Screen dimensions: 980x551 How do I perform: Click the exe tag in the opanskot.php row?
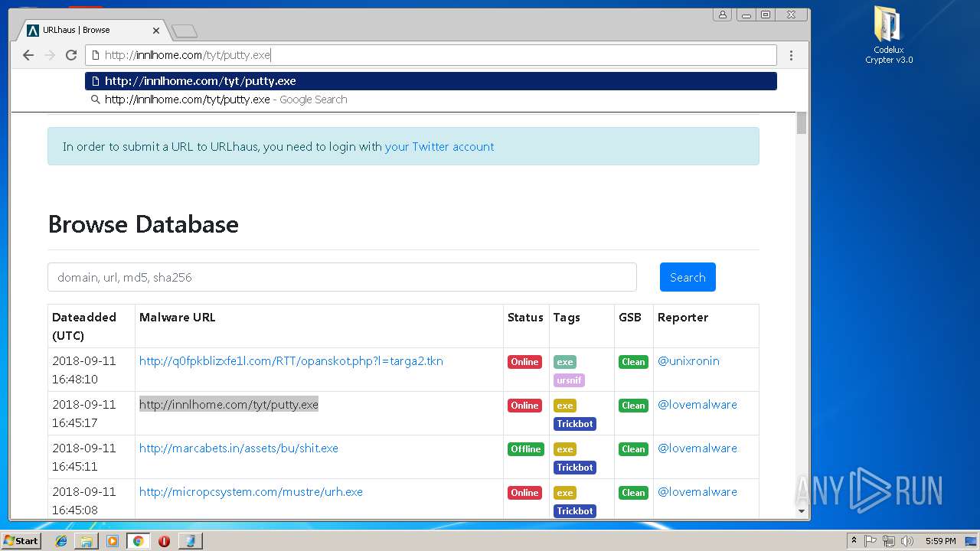click(565, 362)
